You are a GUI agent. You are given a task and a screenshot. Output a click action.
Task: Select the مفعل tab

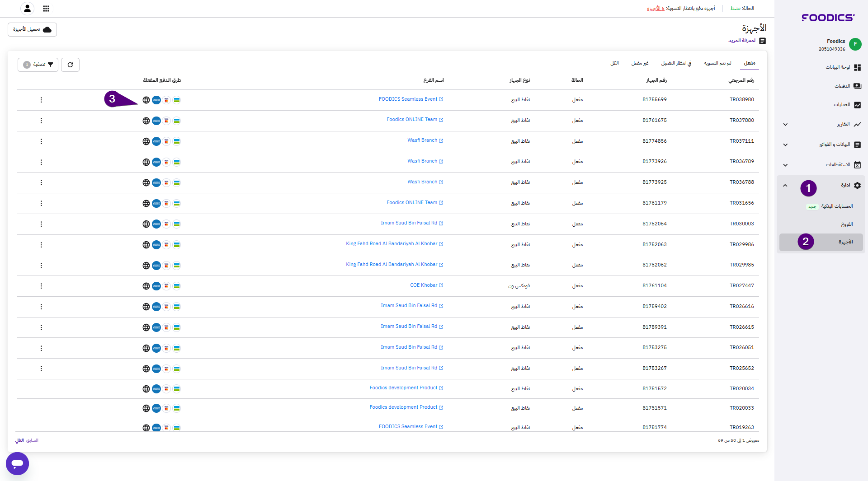point(750,63)
